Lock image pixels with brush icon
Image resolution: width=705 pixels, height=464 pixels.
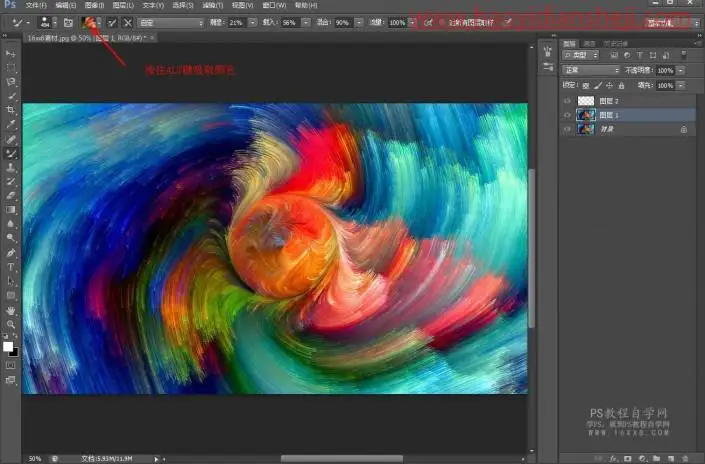coord(598,85)
